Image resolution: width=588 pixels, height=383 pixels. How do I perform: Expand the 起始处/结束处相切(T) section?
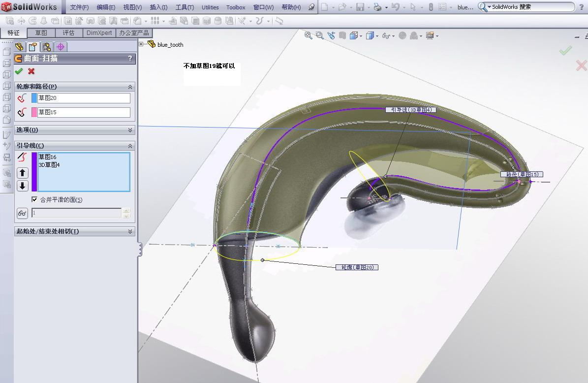pos(130,231)
